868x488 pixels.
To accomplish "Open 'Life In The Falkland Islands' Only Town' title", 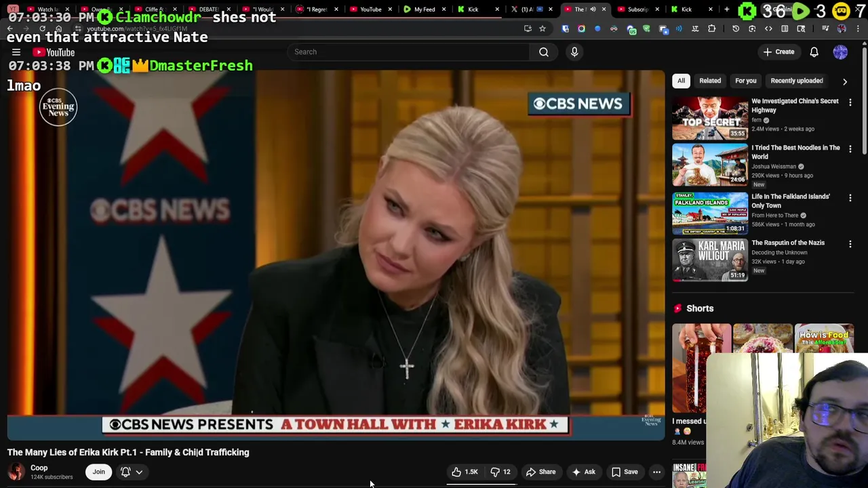I will coord(791,201).
